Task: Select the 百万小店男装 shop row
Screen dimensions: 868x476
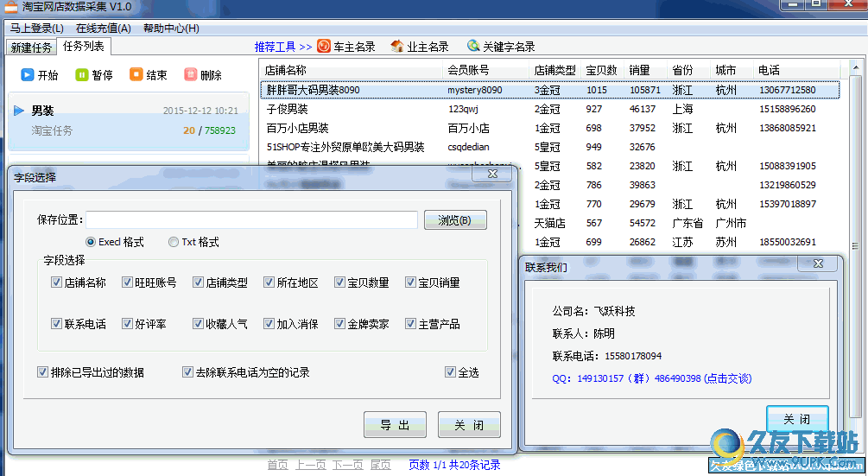Action: coord(550,128)
